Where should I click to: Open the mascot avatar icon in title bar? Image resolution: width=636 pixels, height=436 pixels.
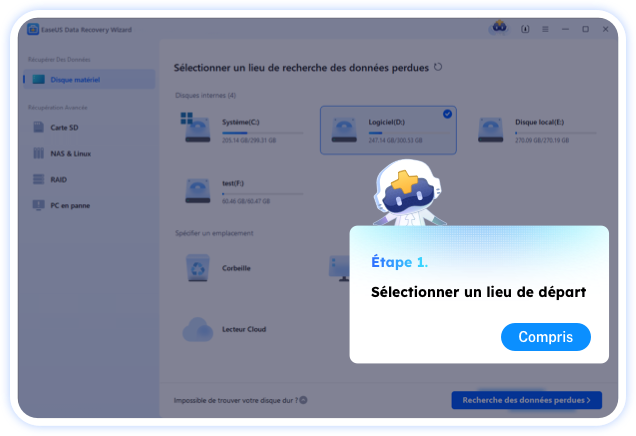point(499,28)
